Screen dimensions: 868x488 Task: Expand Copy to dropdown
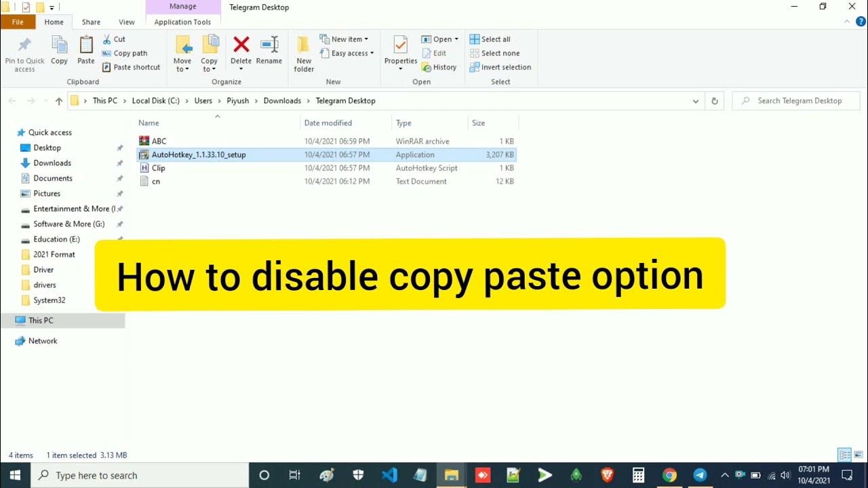coord(214,69)
